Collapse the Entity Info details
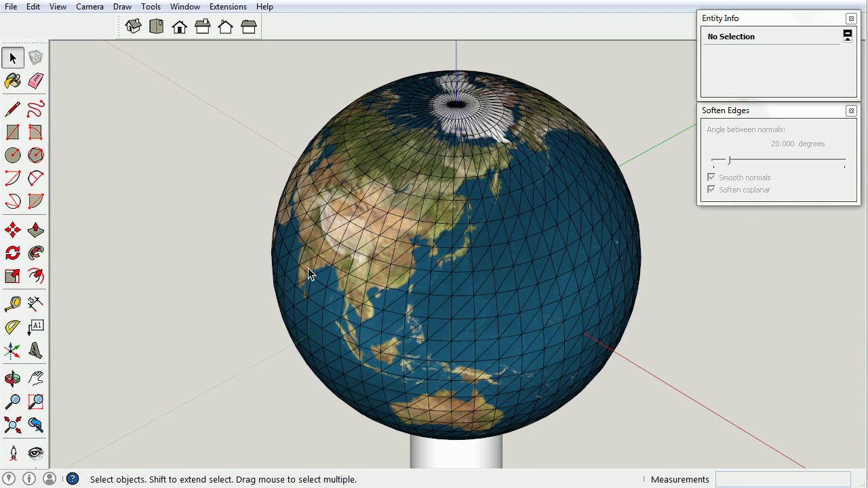This screenshot has height=488, width=868. [x=848, y=37]
